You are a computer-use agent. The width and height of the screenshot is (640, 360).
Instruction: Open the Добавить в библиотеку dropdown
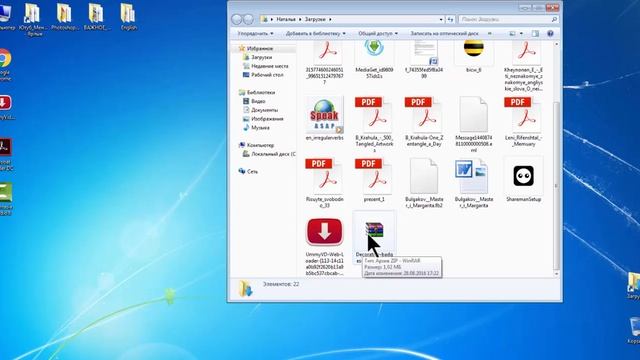(x=316, y=33)
